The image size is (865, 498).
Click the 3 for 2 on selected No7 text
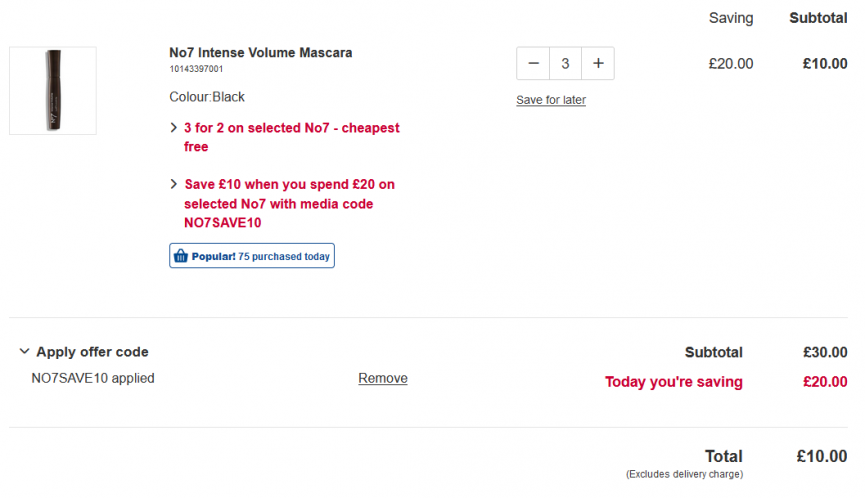click(x=291, y=137)
